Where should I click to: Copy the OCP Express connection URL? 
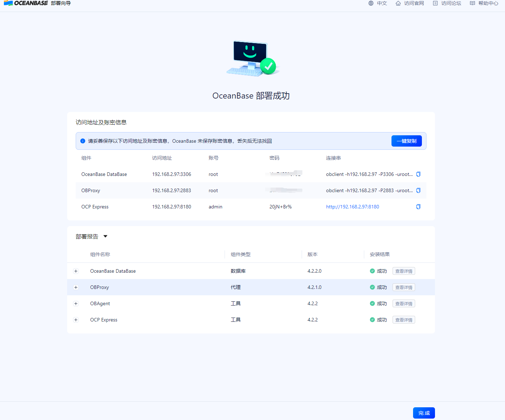point(418,207)
